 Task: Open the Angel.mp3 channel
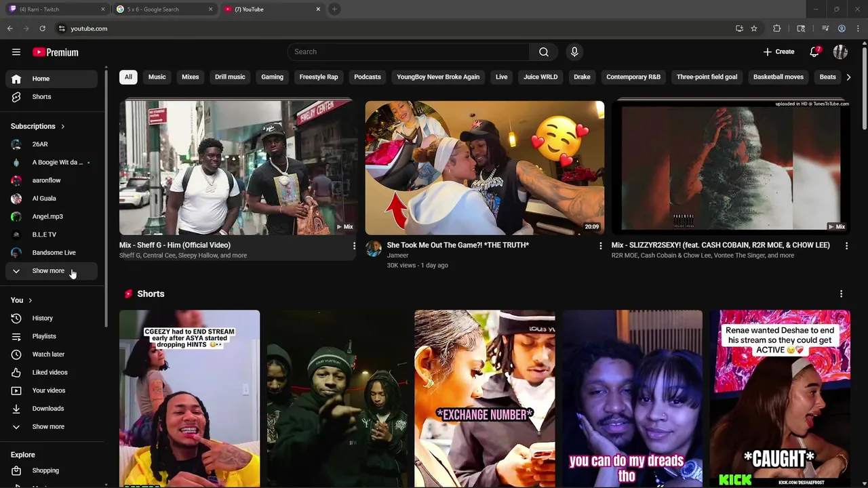[52, 217]
